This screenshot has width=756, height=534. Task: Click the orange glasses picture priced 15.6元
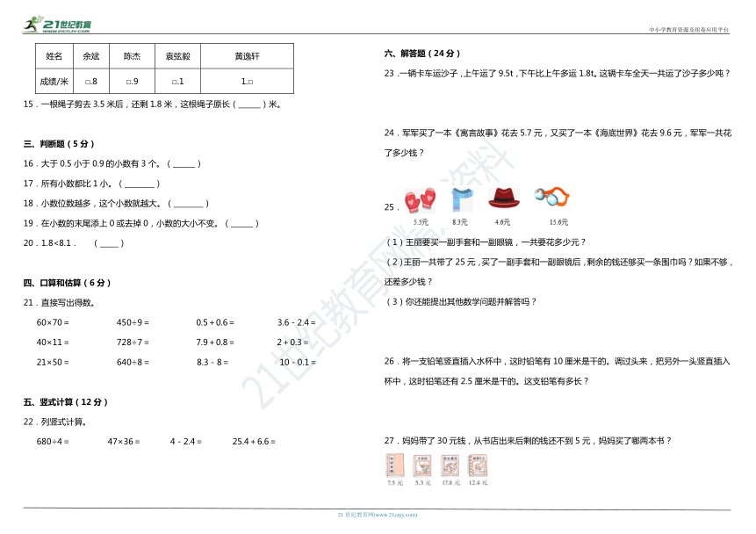[552, 197]
